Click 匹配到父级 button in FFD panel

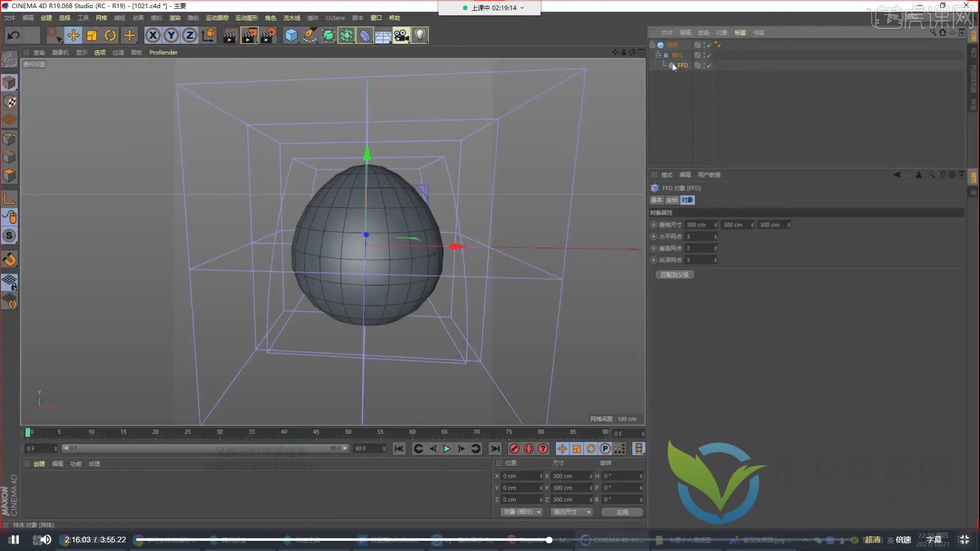[x=674, y=274]
